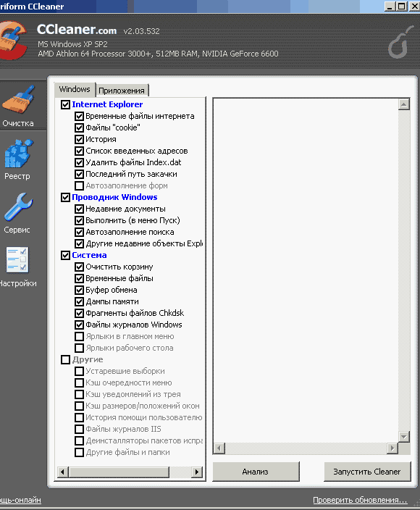Enable Файлы журналов IIS checkbox

(79, 429)
